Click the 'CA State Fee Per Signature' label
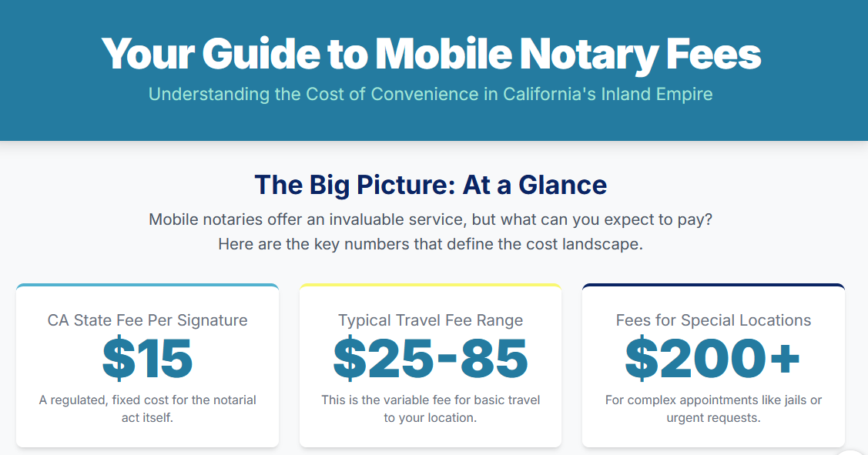 [x=148, y=320]
